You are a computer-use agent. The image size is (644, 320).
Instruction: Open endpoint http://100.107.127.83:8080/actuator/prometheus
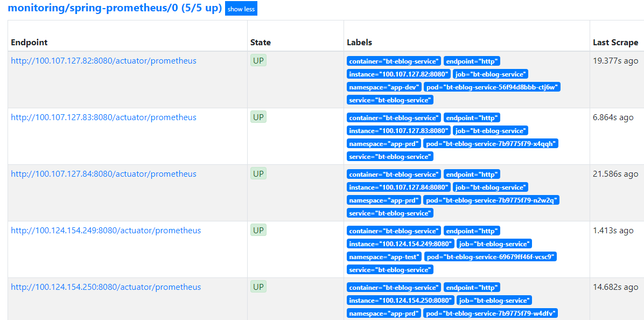[x=103, y=117]
